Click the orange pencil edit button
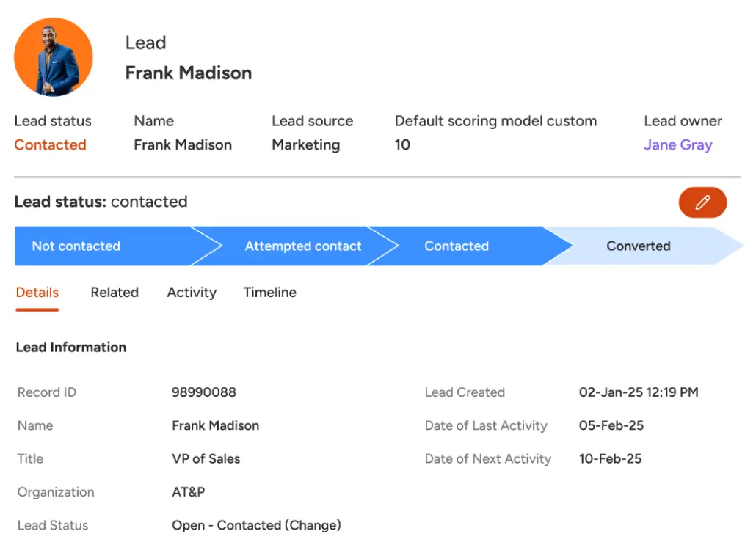 (702, 202)
